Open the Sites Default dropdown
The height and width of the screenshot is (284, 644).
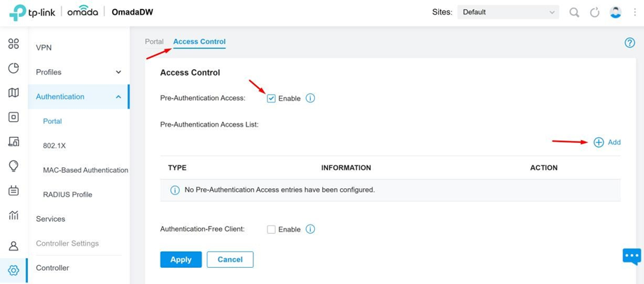pos(508,13)
